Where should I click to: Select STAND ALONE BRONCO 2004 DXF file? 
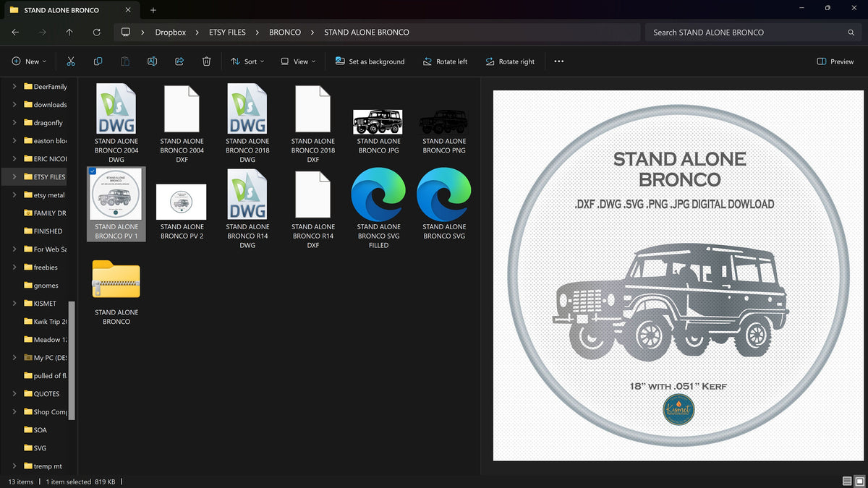pos(182,124)
